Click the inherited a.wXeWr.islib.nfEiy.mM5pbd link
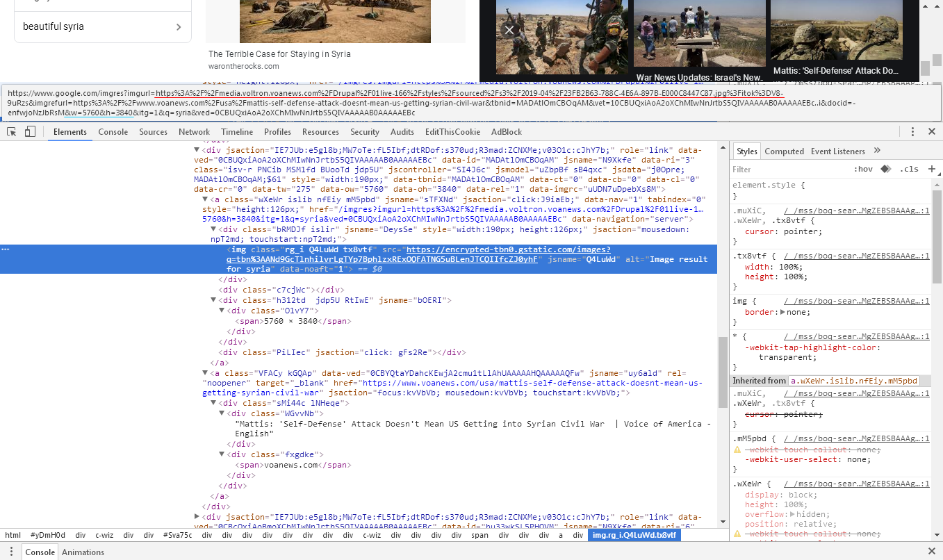The width and height of the screenshot is (943, 560). pos(854,381)
